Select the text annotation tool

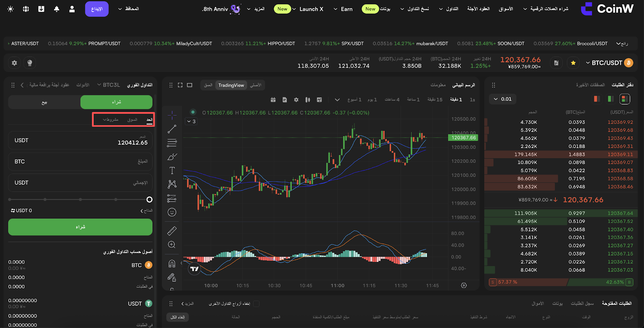click(x=172, y=171)
